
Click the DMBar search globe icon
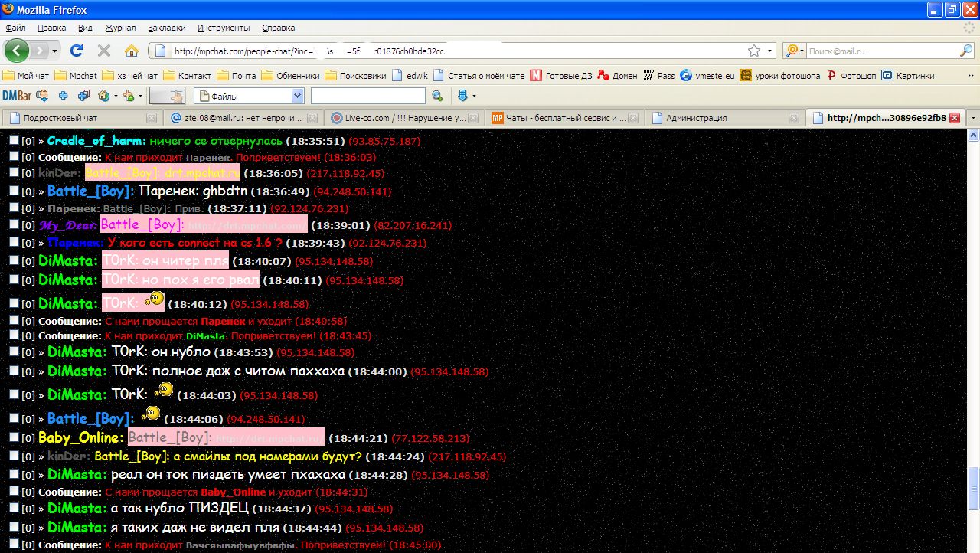click(x=437, y=96)
